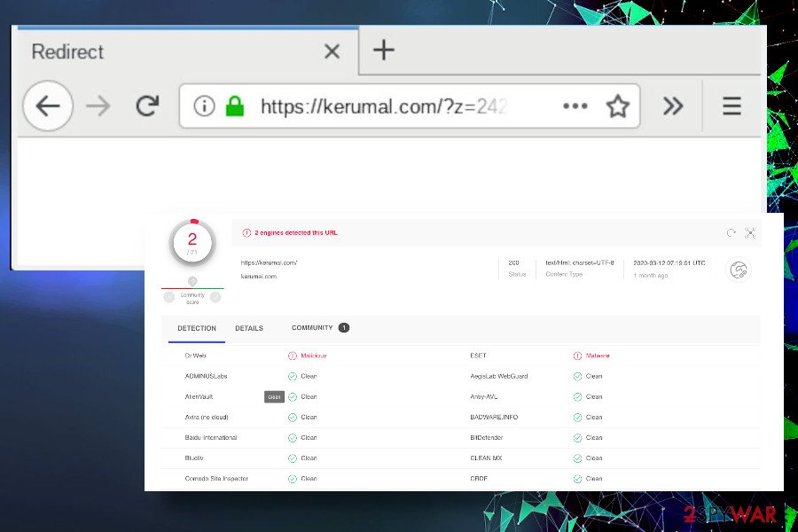Click the grey clean tooltip beside AlienVault
Viewport: 798px width, 532px height.
tap(274, 396)
